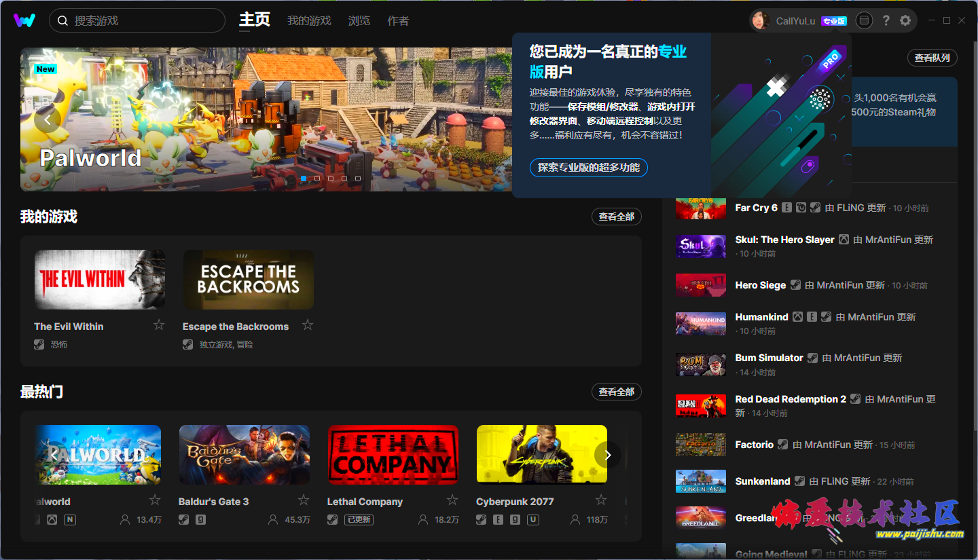Click Steam icon under Baldur's Gate 3

tap(184, 520)
